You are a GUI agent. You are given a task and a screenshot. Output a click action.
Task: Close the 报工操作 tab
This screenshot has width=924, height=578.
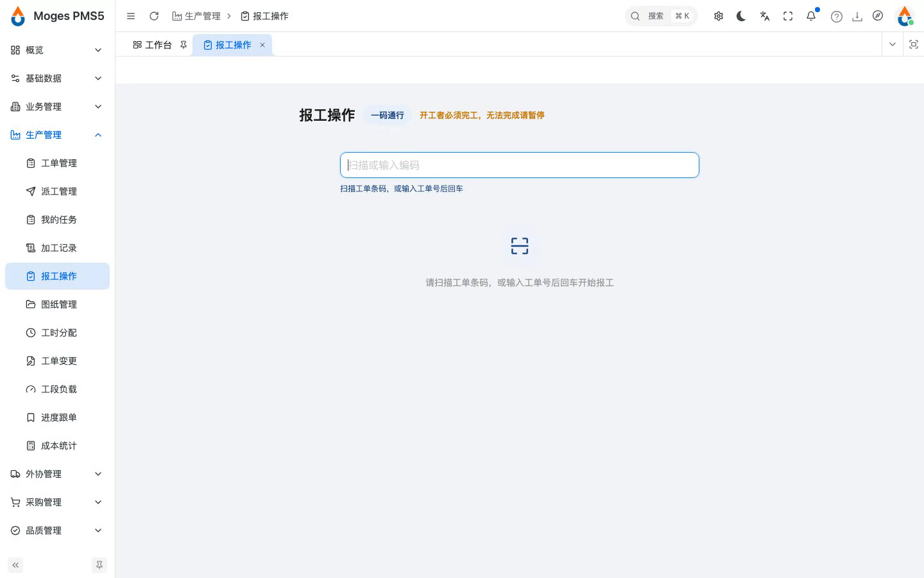tap(262, 45)
